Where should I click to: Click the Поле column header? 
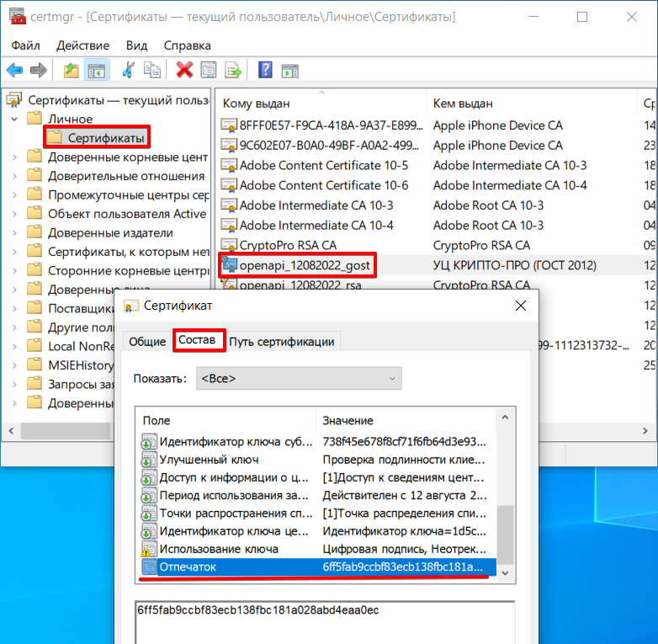tap(226, 420)
